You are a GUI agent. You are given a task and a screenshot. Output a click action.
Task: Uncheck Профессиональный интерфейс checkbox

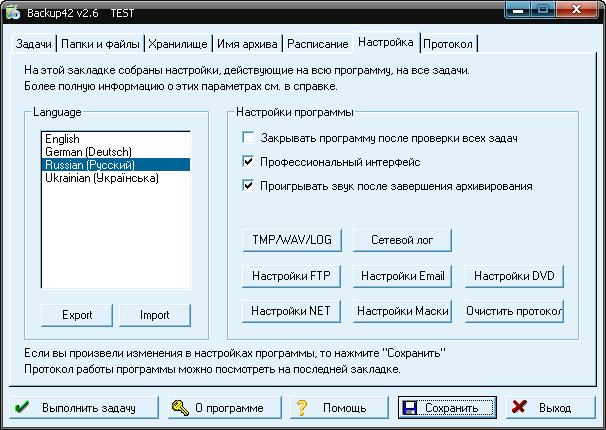coord(249,161)
